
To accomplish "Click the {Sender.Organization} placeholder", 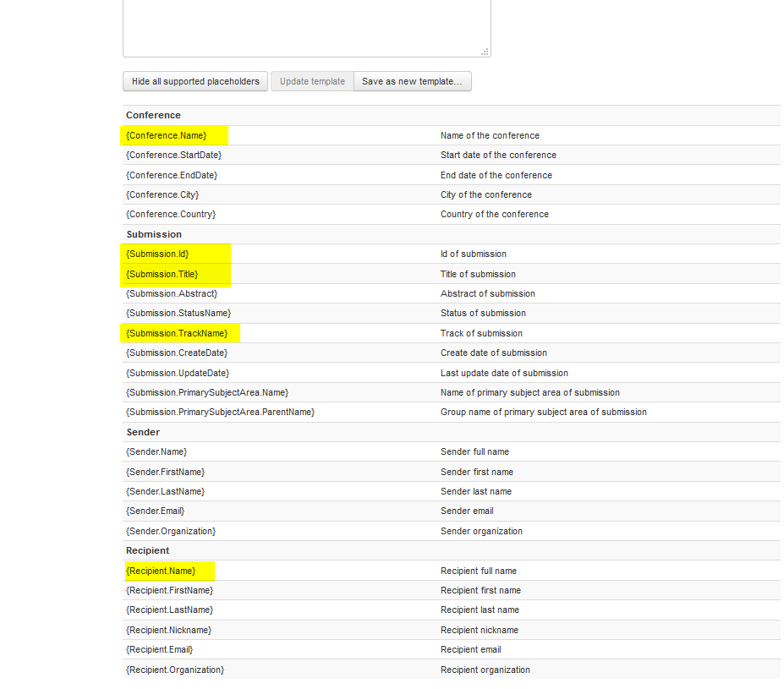I will [171, 531].
